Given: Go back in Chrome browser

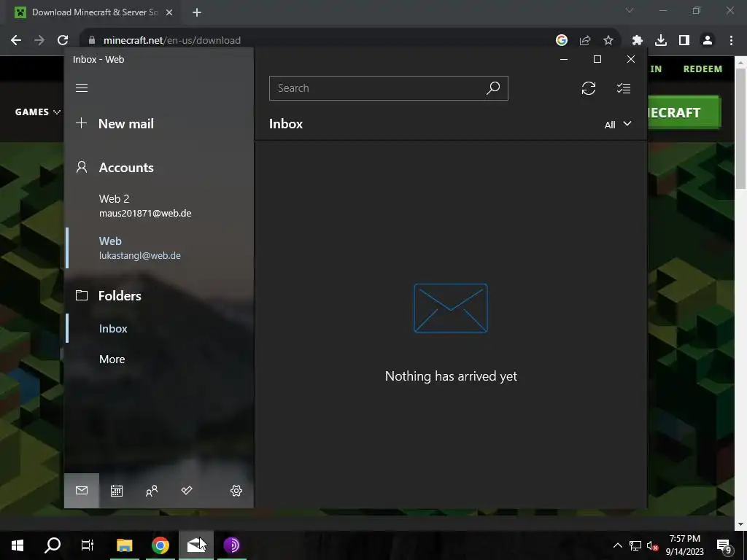Looking at the screenshot, I should click(16, 41).
